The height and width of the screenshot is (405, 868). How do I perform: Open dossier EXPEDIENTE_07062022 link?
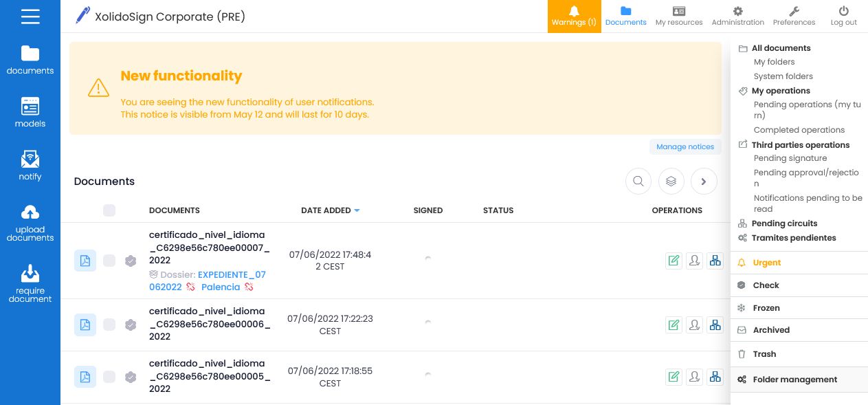pyautogui.click(x=208, y=281)
